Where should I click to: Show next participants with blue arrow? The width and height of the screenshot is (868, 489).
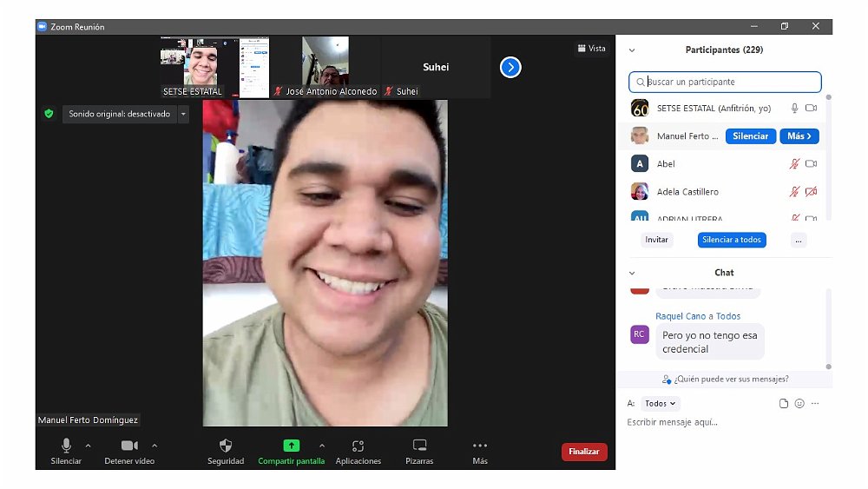tap(510, 67)
